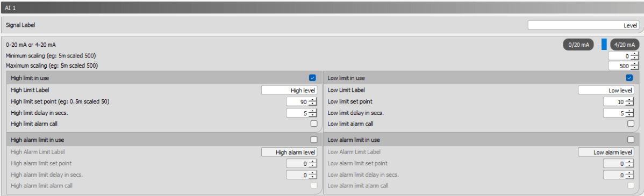Decrease Low limit delay in secs

[x=629, y=115]
